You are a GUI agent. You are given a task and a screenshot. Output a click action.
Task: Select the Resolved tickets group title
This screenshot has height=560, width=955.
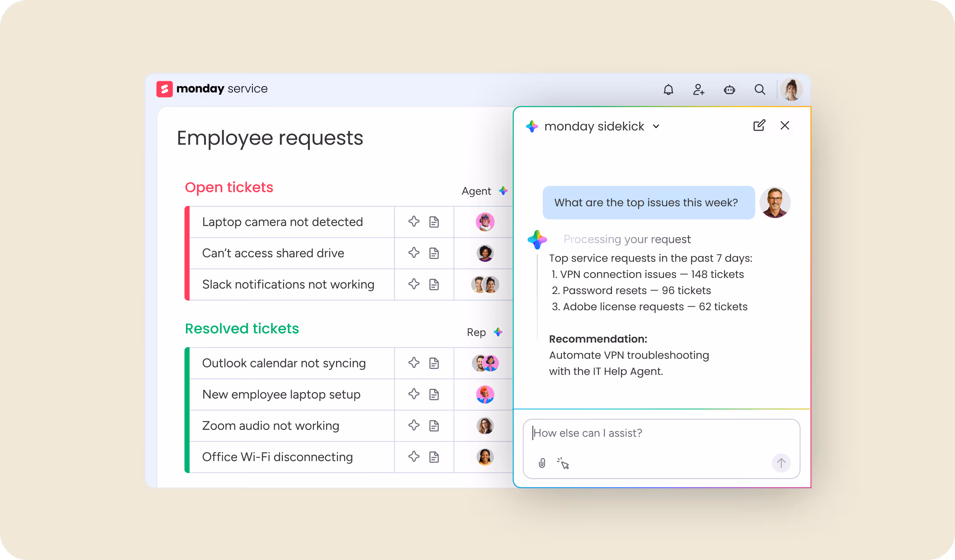pos(242,329)
